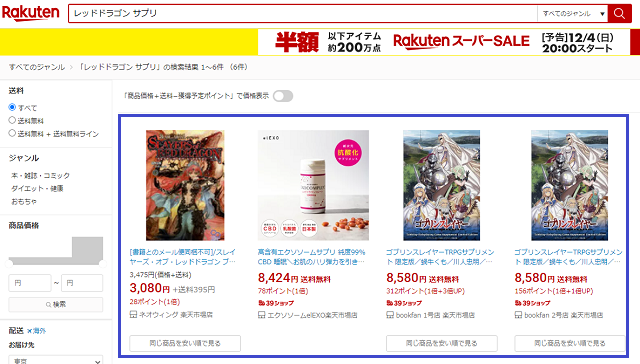
Task: Choose the ダイエット・健康 genre
Action: [37, 189]
